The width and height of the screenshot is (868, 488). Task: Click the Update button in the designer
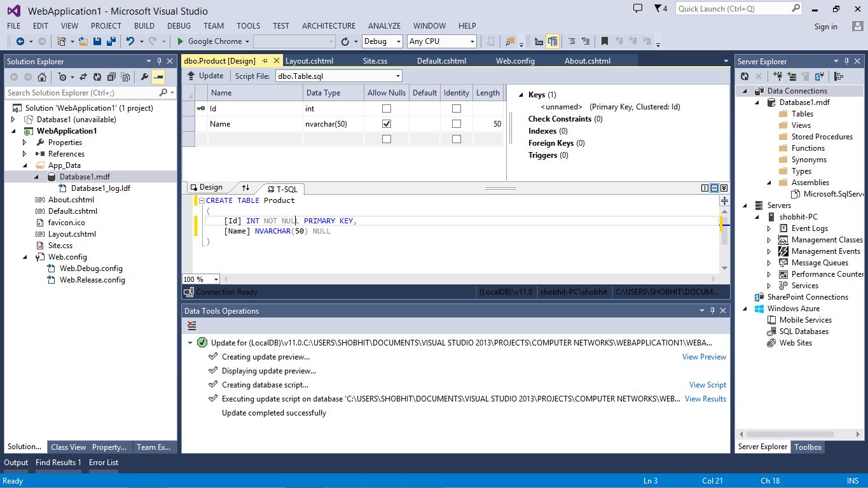pos(204,74)
